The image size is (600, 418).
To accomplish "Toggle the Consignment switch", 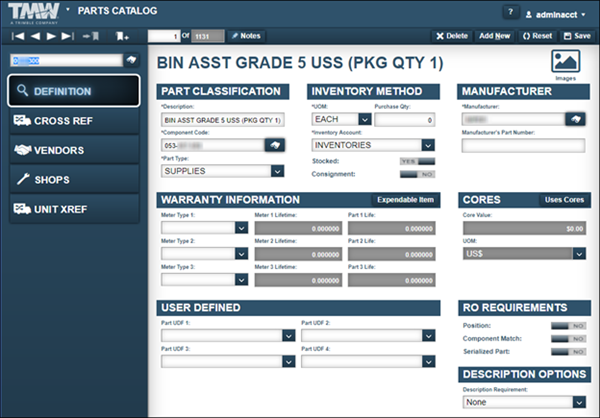I will pyautogui.click(x=417, y=174).
